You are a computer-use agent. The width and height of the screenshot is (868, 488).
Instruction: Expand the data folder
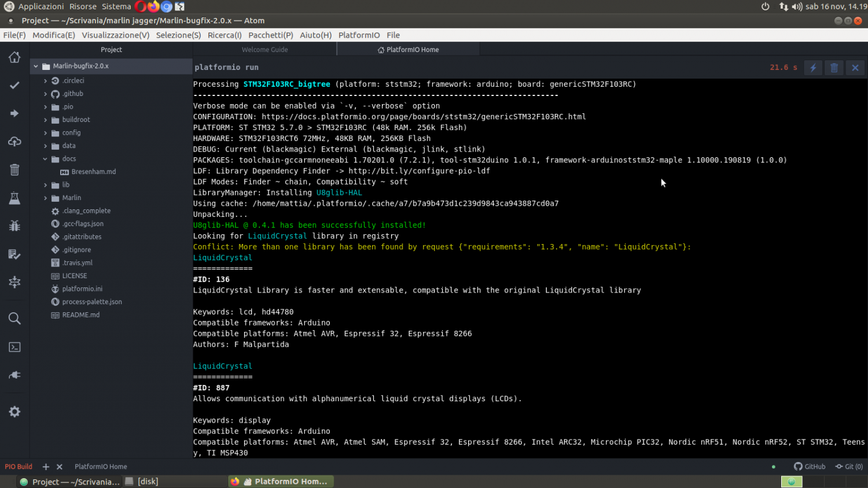click(x=46, y=146)
